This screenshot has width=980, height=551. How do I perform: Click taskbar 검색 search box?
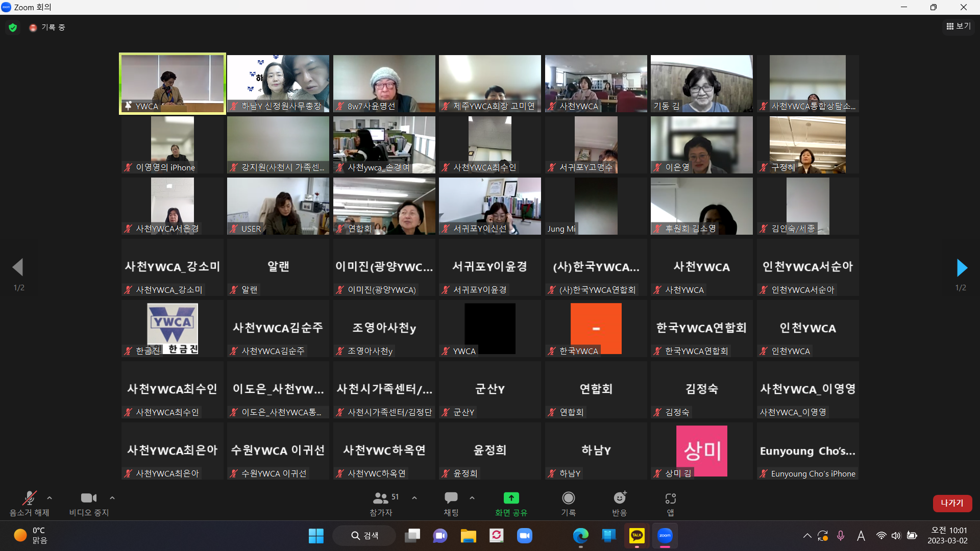[x=364, y=536]
